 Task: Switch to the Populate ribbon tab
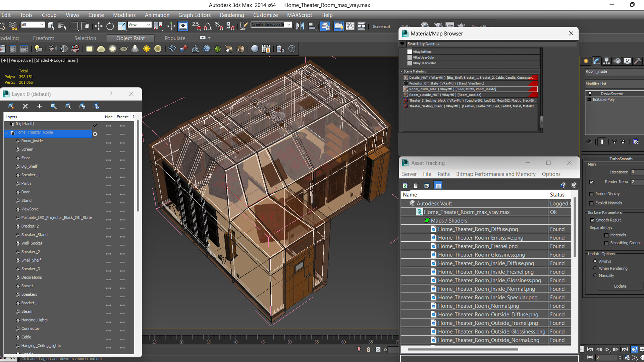pos(175,38)
